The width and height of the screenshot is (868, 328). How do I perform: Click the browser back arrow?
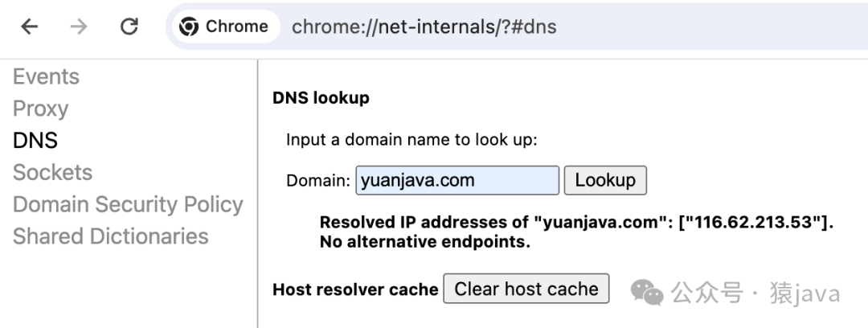pyautogui.click(x=30, y=27)
